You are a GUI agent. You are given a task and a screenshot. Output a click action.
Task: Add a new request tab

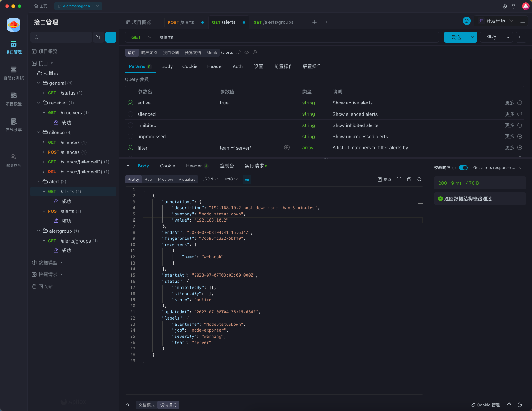(x=315, y=22)
